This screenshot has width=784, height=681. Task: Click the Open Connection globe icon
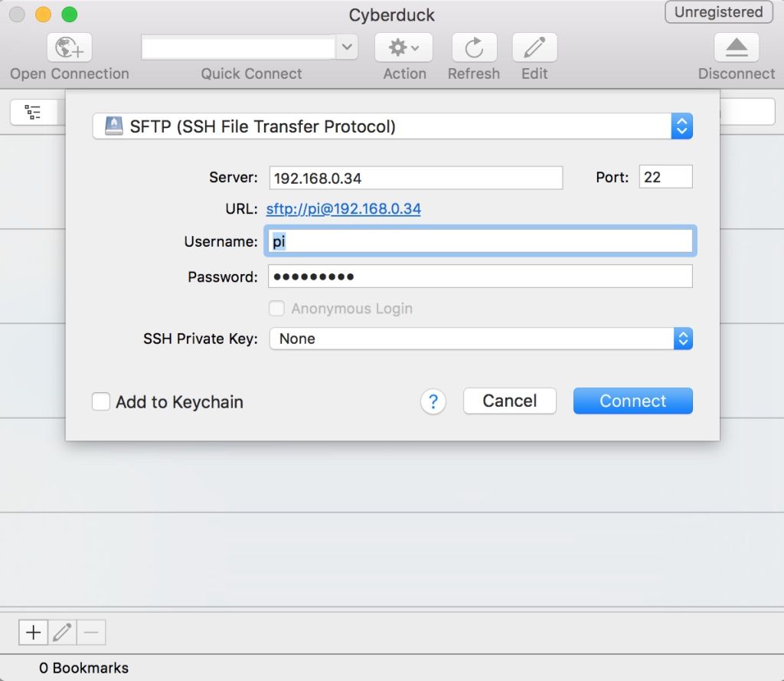point(70,47)
